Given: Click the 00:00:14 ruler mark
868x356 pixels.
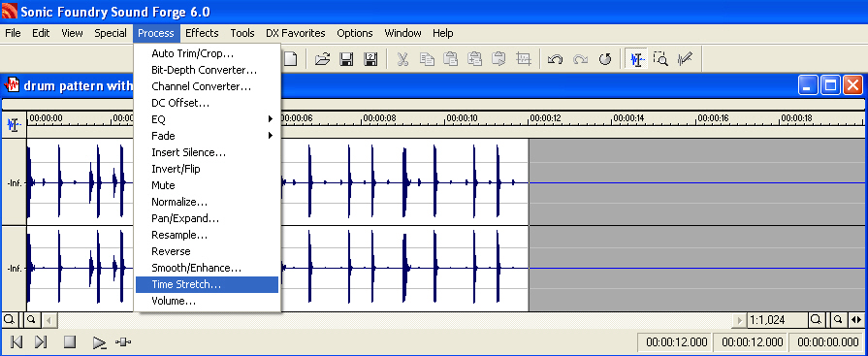Looking at the screenshot, I should pos(627,118).
